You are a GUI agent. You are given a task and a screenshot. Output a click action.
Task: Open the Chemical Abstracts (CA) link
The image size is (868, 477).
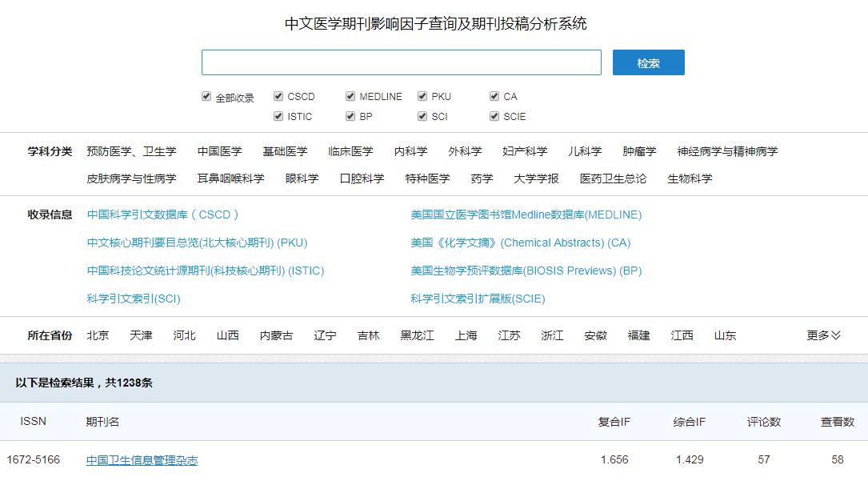point(520,243)
